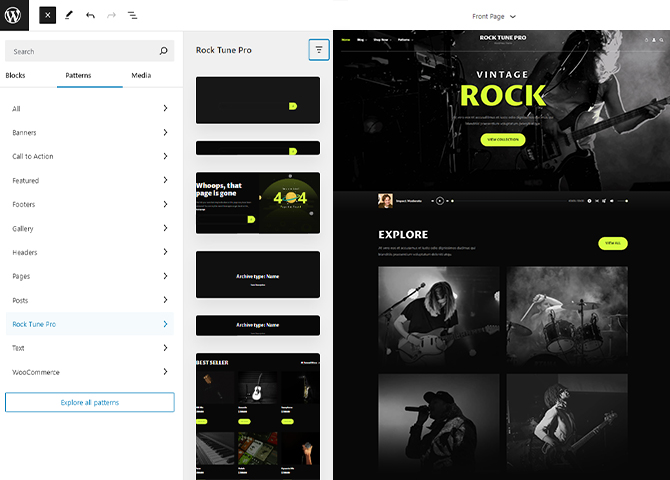Open the document overview list view
Viewport: 670px width, 480px height.
(x=133, y=16)
